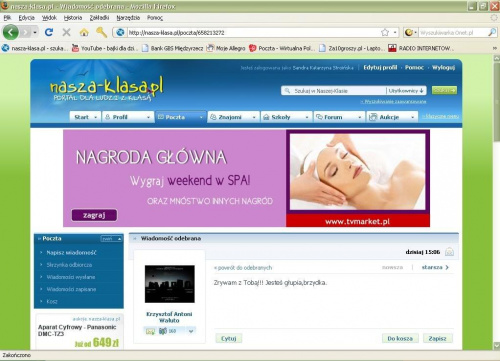Viewport: 500px width, 361px height.
Task: Click the green browser back arrow
Action: (11, 32)
